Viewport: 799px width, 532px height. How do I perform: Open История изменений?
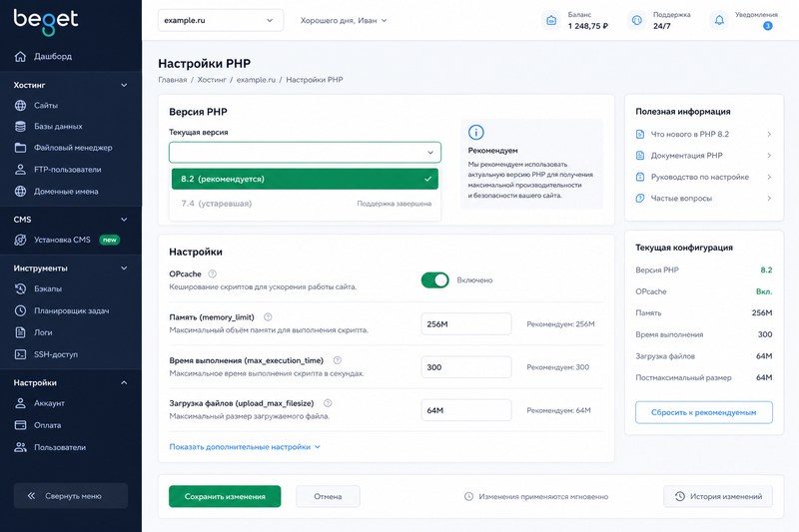click(718, 496)
